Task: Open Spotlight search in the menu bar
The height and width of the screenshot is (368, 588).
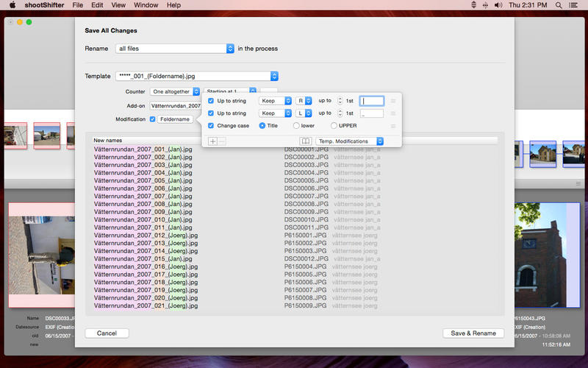Action: tap(559, 5)
